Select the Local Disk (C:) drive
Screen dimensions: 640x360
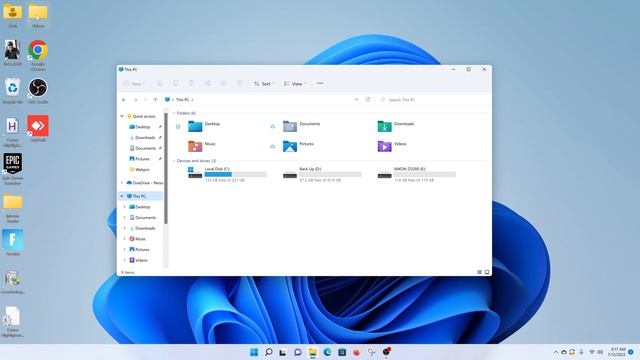click(227, 174)
